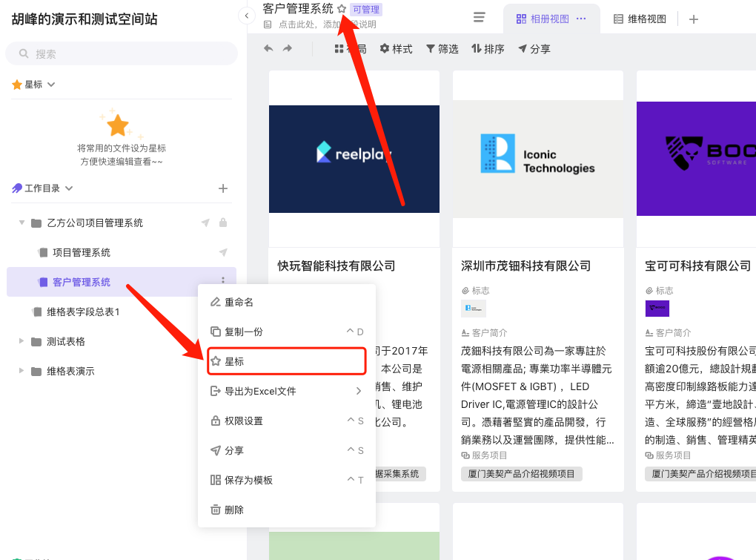Open 项目管理系统 datasheet
This screenshot has width=756, height=560.
pos(81,253)
